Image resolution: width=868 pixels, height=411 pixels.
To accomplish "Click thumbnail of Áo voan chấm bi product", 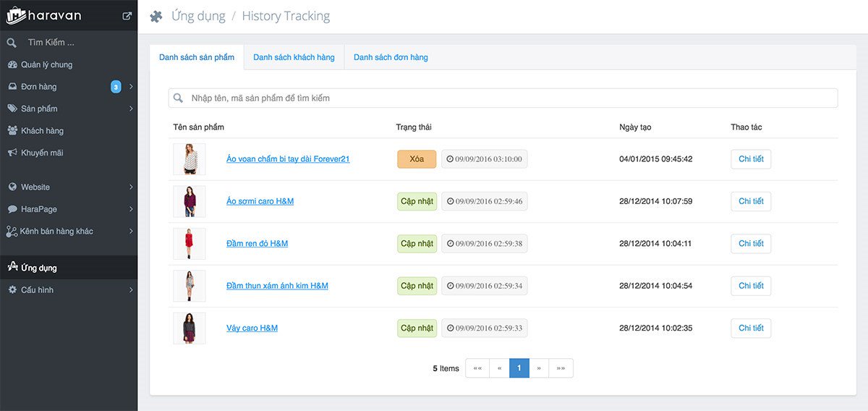I will 190,159.
